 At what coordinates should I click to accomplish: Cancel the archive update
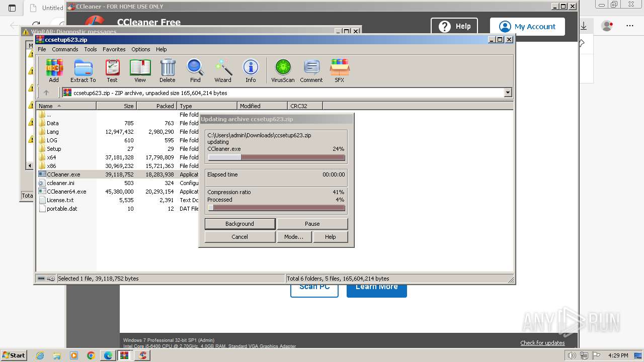[240, 237]
